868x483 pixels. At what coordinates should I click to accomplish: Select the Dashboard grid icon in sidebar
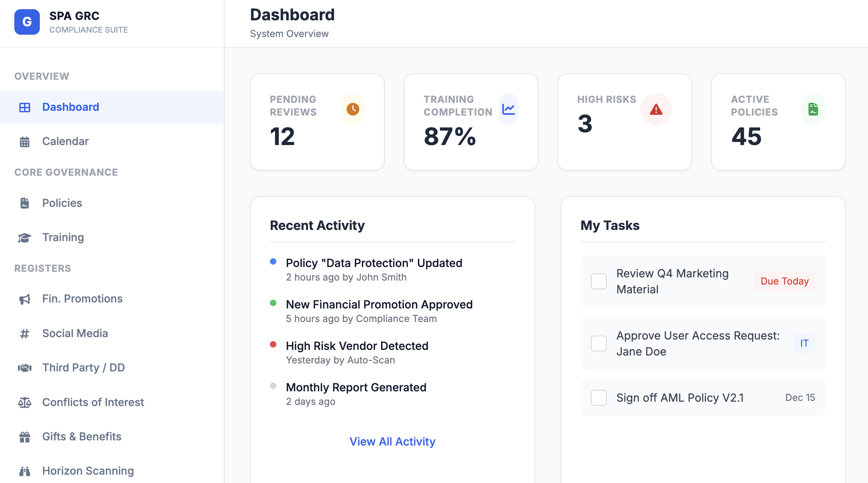click(x=25, y=107)
